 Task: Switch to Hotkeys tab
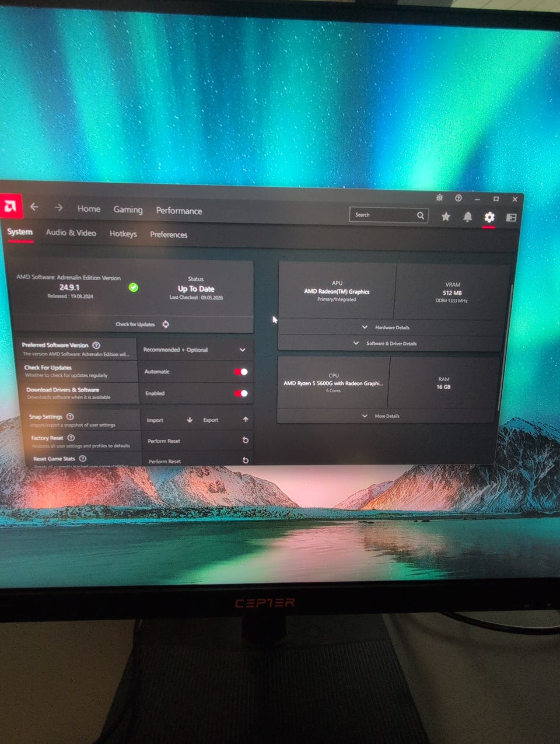(123, 234)
